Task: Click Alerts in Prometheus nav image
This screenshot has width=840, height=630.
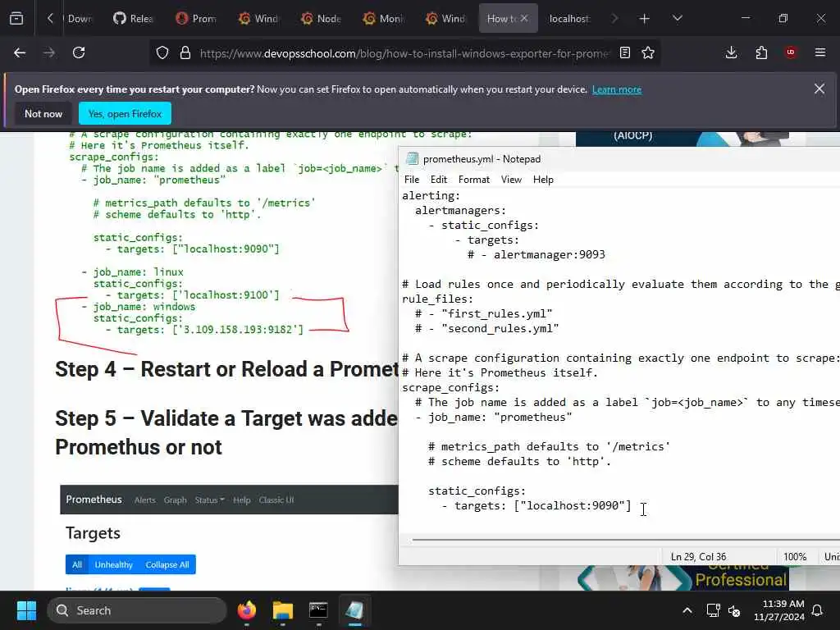Action: tap(144, 500)
